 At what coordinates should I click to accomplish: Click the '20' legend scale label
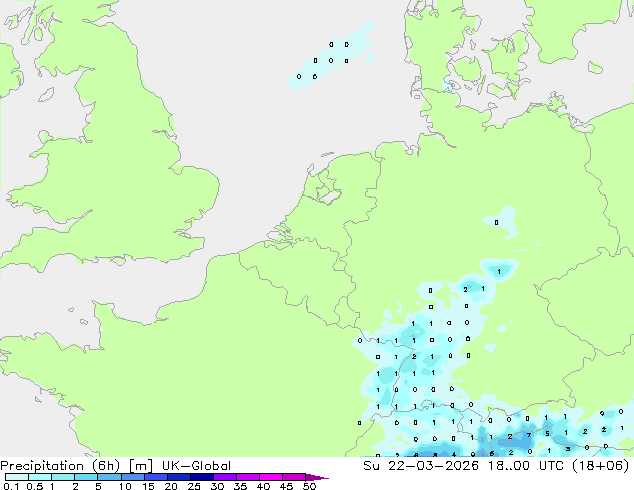pos(171,486)
